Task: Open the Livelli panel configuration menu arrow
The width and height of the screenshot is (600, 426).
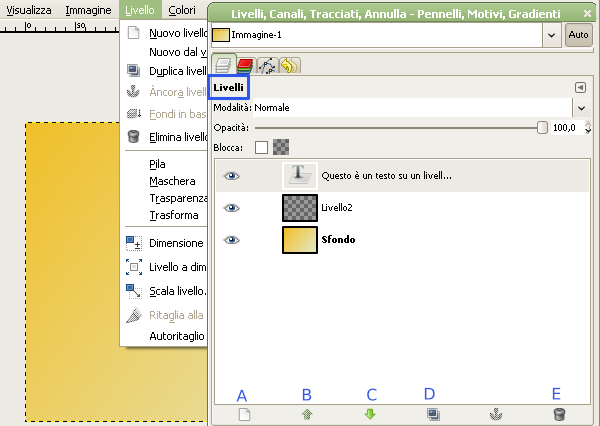Action: click(x=579, y=87)
